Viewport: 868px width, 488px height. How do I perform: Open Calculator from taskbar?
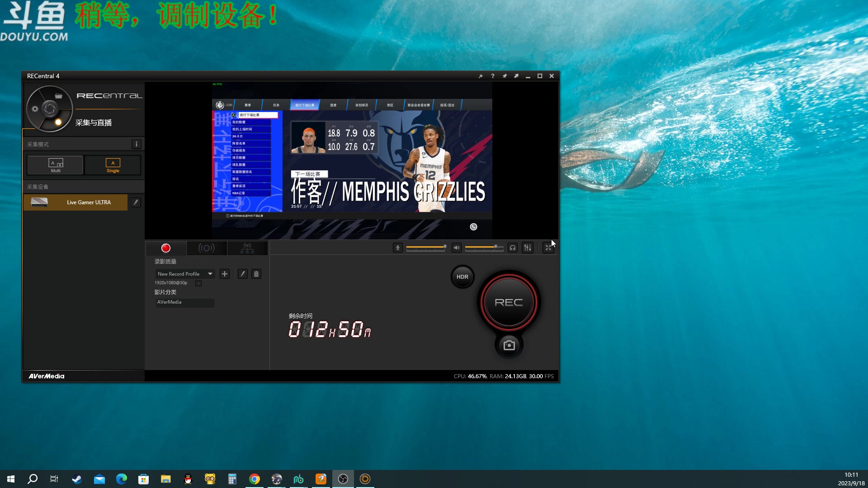point(232,479)
